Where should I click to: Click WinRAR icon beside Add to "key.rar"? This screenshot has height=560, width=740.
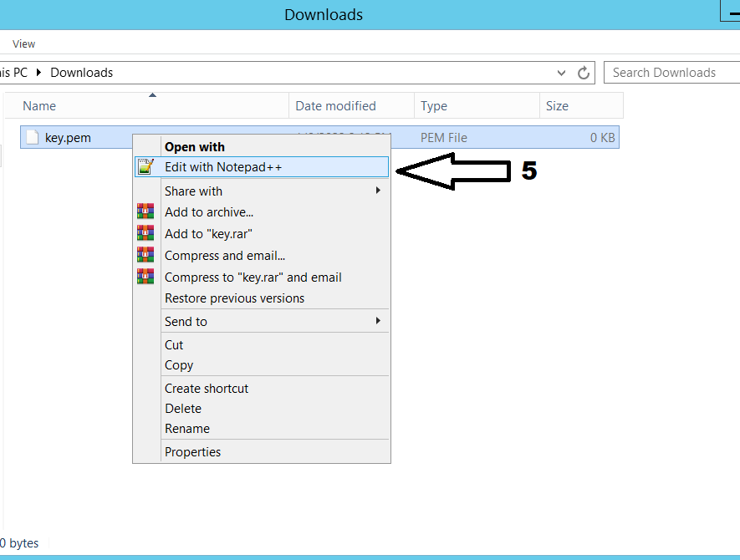click(x=145, y=234)
